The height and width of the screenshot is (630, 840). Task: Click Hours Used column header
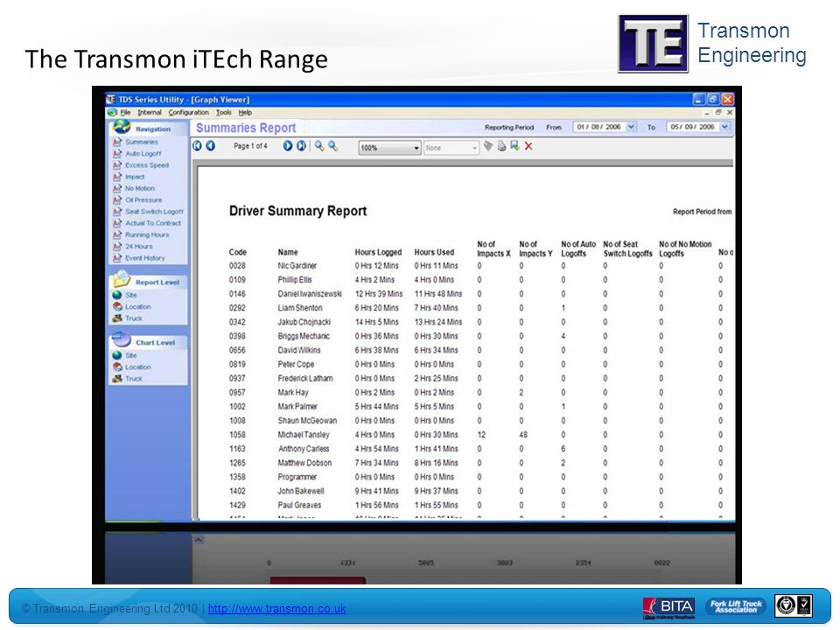(x=435, y=252)
